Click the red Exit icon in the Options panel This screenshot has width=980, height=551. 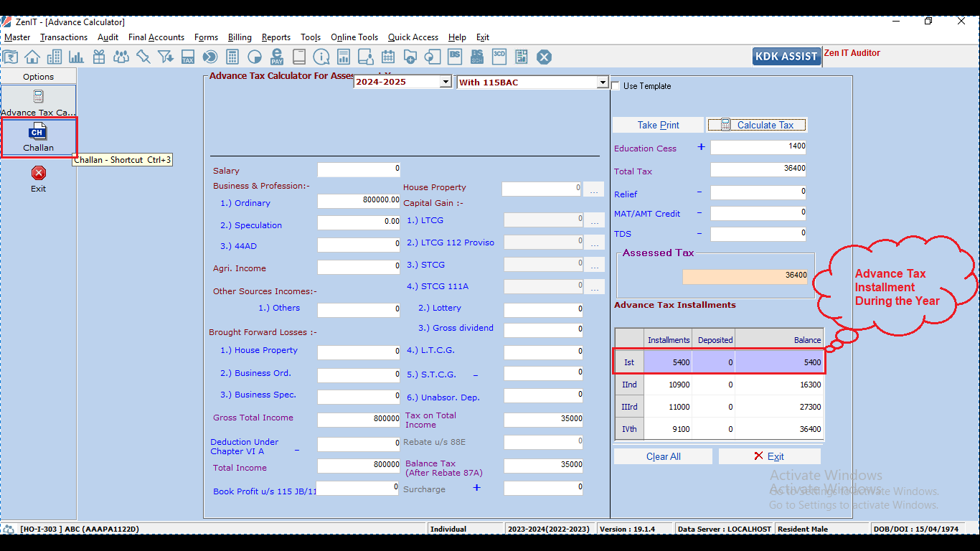coord(39,173)
